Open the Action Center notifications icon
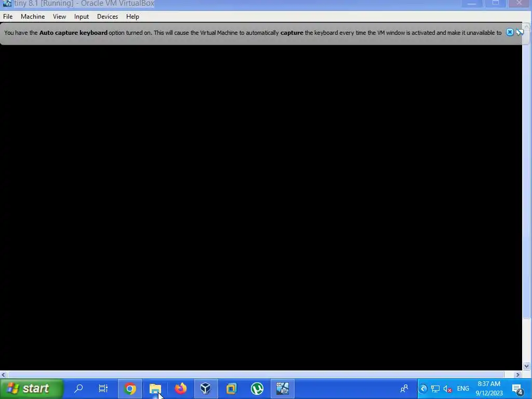Image resolution: width=532 pixels, height=399 pixels. tap(517, 389)
